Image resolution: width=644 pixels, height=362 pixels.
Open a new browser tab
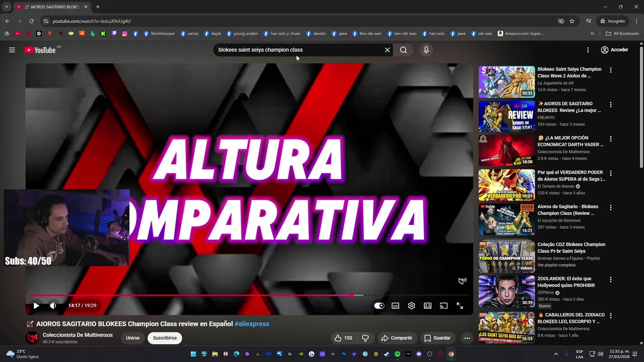click(x=98, y=7)
